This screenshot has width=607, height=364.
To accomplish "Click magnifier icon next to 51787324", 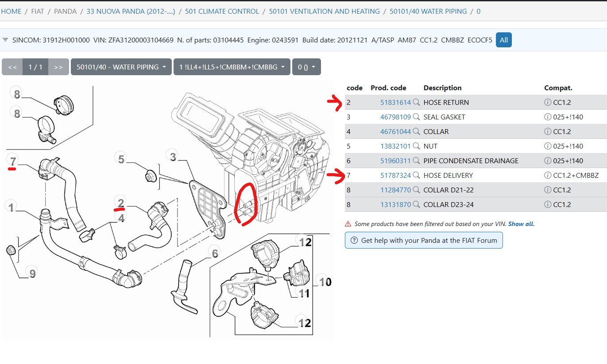I will pyautogui.click(x=416, y=175).
